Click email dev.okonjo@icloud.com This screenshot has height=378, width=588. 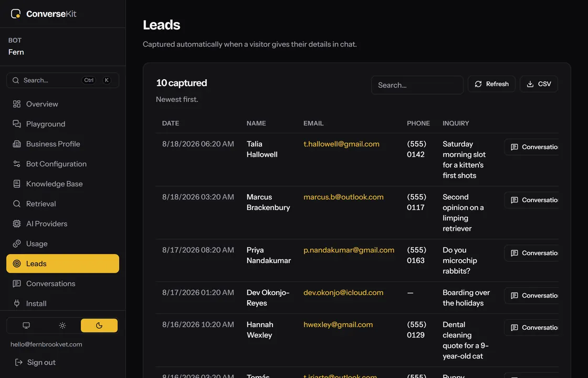pyautogui.click(x=343, y=292)
